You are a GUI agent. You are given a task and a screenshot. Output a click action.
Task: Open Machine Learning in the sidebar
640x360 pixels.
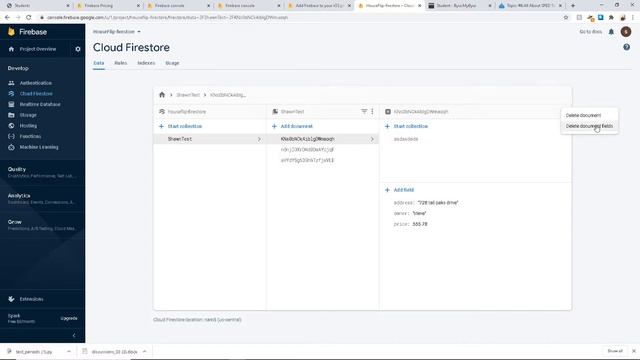tap(39, 147)
